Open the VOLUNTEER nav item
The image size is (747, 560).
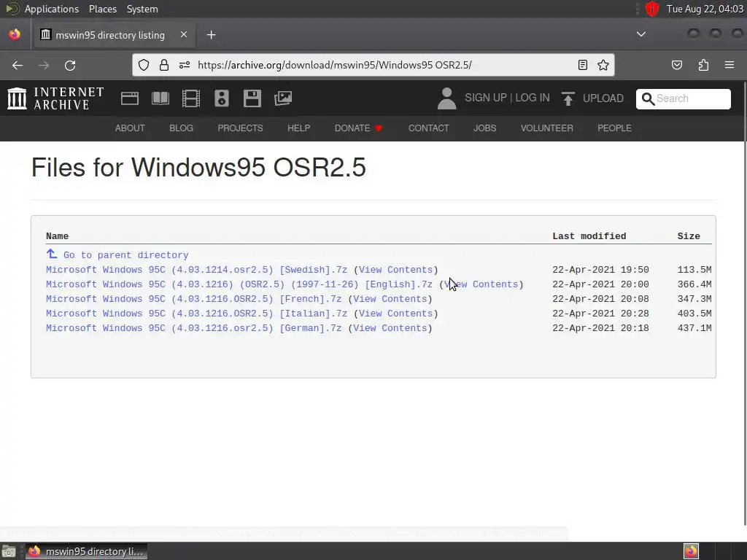point(546,128)
